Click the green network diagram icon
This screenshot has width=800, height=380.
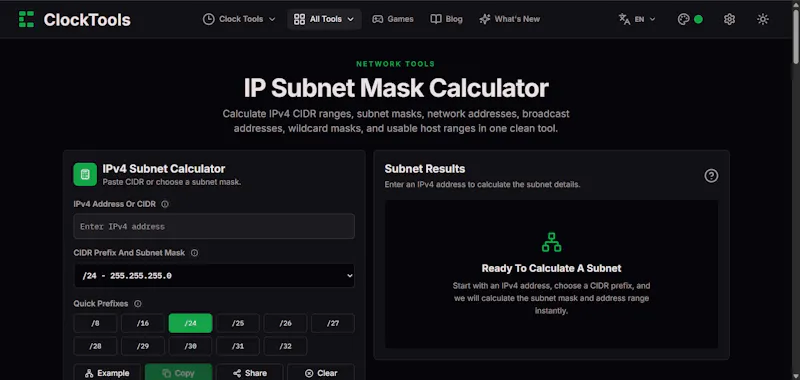coord(551,242)
